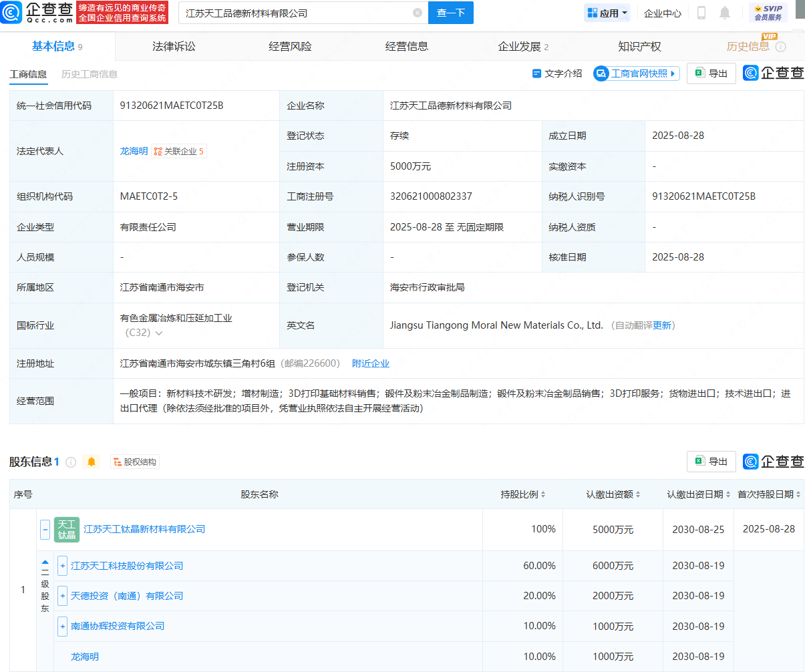805x672 pixels.
Task: Open the 应用 apps dropdown
Action: pyautogui.click(x=607, y=13)
